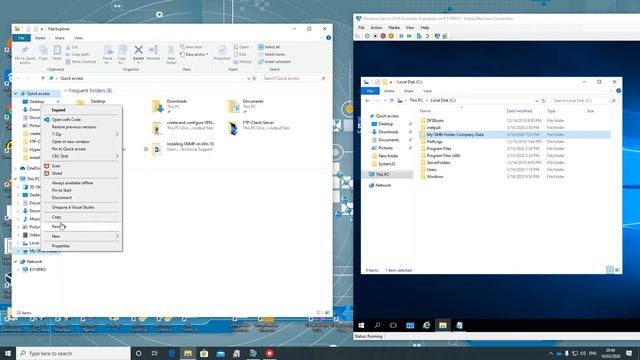640x360 pixels.
Task: Switch to View tab in host File Explorer
Action: (x=78, y=38)
